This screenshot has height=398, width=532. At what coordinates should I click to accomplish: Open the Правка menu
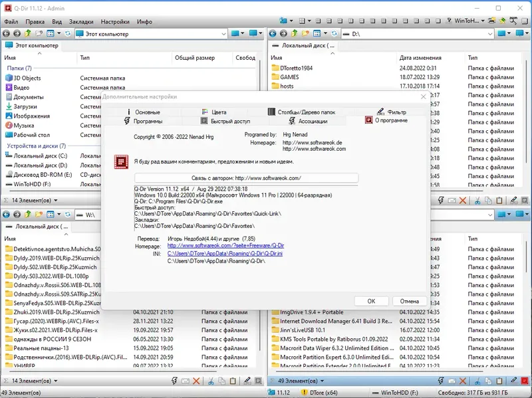[x=35, y=22]
